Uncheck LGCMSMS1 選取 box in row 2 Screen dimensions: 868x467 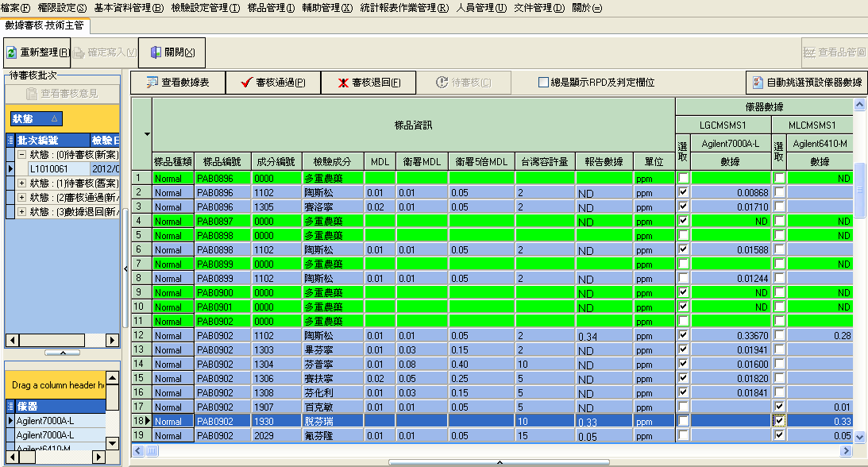tap(683, 192)
